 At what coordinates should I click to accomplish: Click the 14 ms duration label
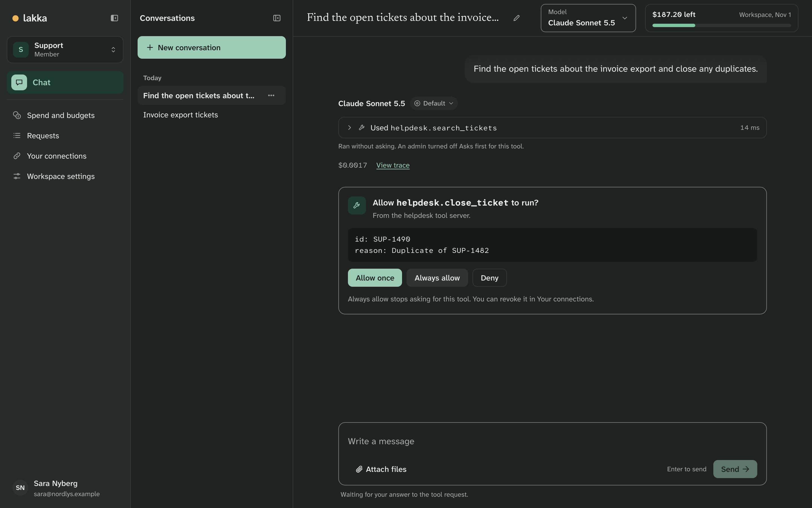(750, 128)
